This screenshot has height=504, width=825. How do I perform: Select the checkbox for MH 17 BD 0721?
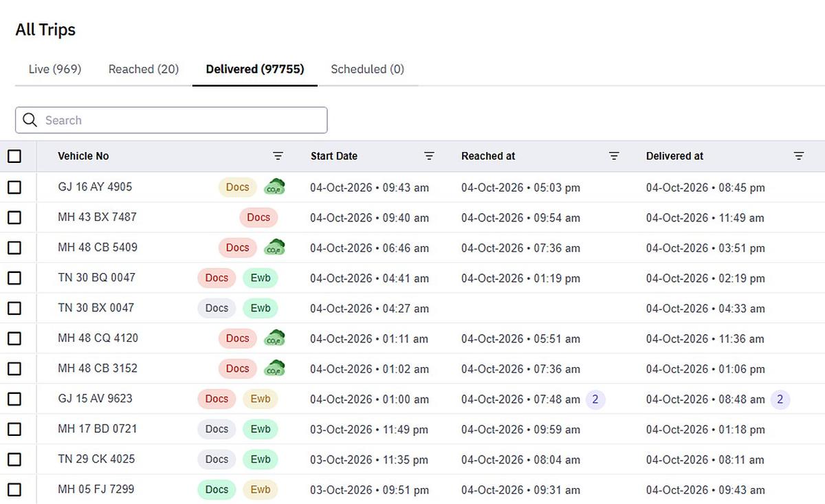(x=14, y=429)
